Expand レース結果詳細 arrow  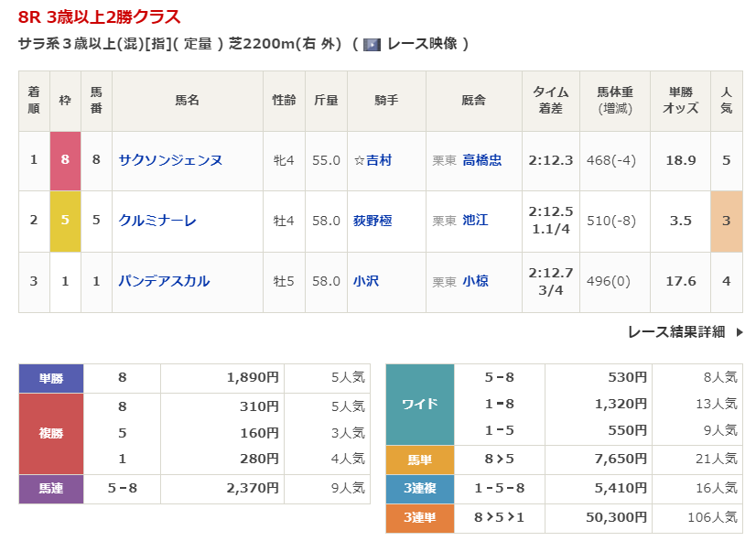pyautogui.click(x=739, y=332)
